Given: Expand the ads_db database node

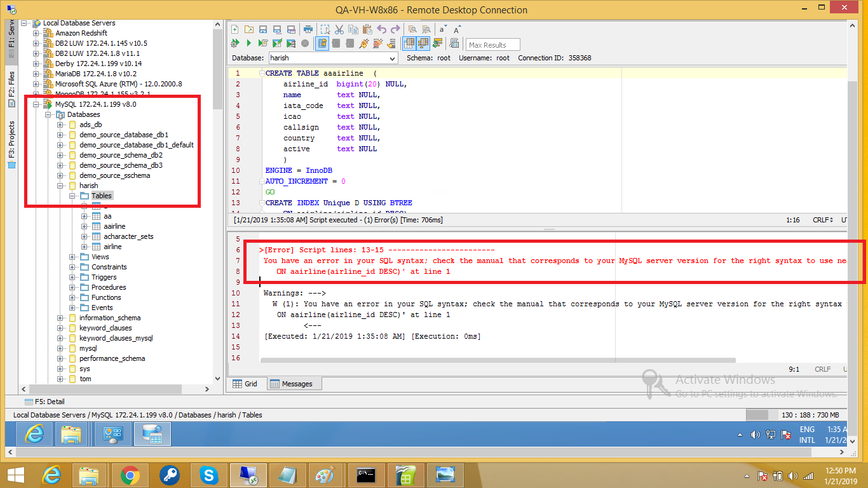Looking at the screenshot, I should (x=60, y=125).
